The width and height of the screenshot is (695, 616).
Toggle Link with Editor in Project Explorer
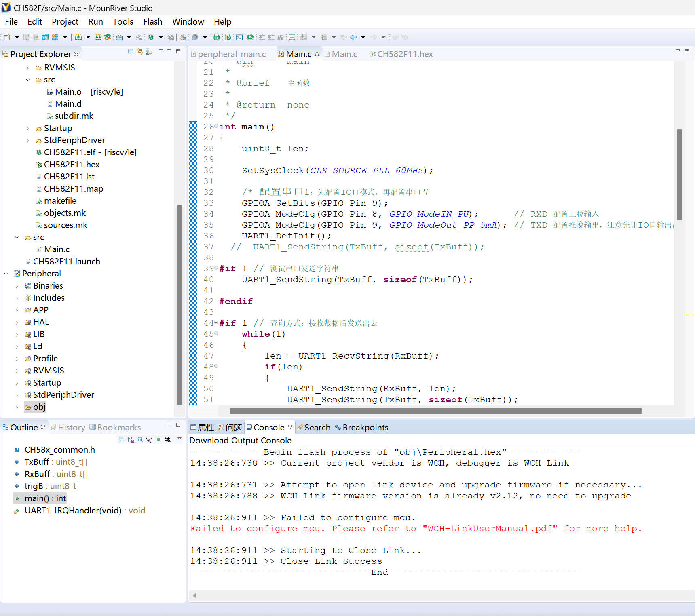tap(140, 51)
